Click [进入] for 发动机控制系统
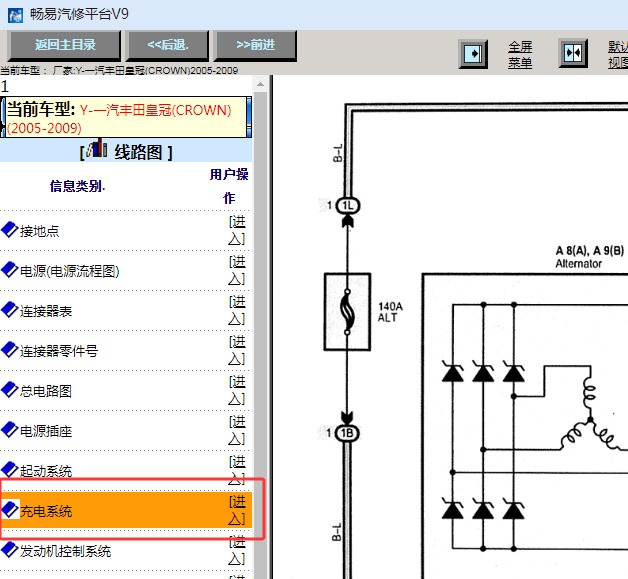 pyautogui.click(x=237, y=551)
